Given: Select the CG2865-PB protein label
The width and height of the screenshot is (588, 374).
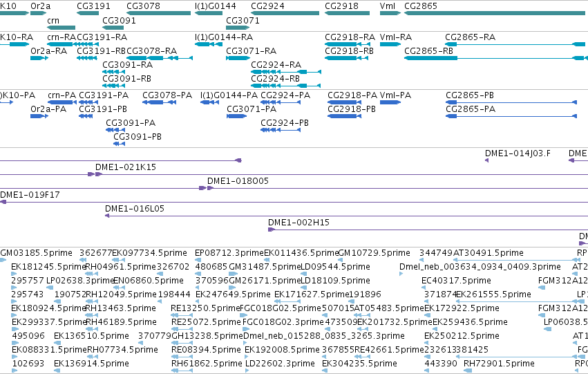Looking at the screenshot, I should point(470,95).
